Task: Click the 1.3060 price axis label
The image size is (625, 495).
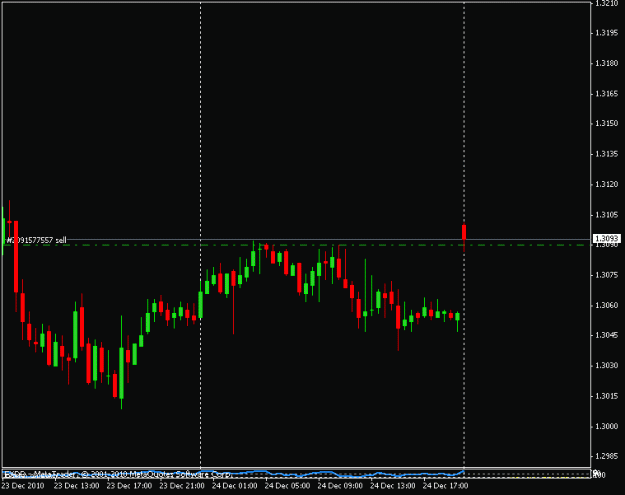Action: point(607,305)
